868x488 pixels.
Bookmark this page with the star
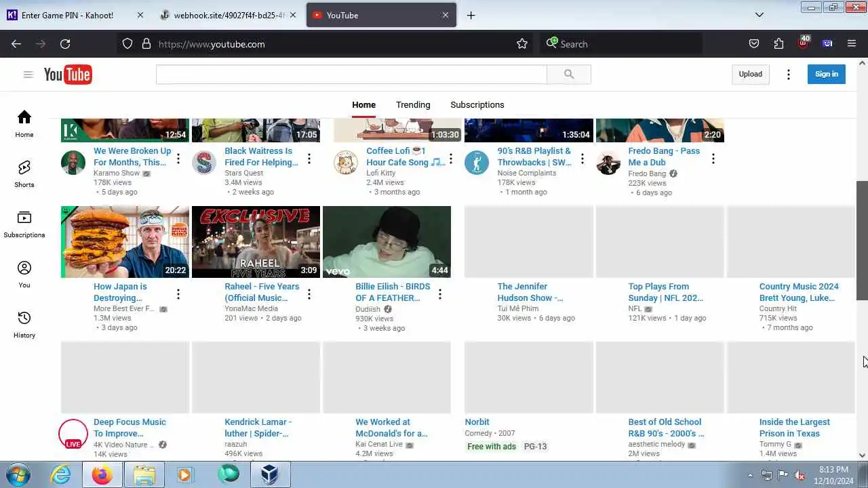point(522,44)
